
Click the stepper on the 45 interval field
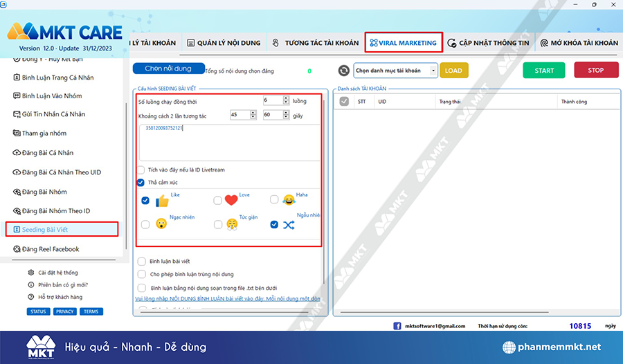253,115
